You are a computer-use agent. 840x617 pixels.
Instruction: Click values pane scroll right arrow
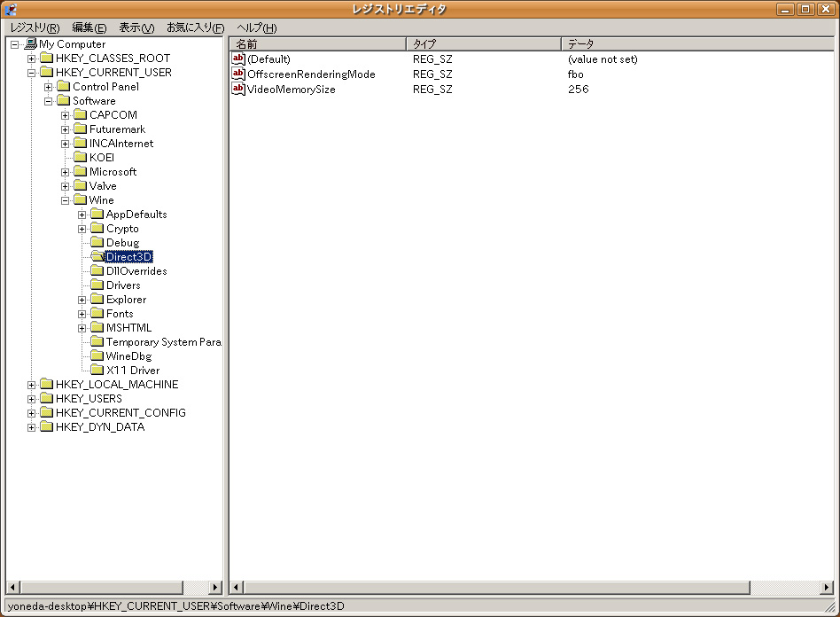coord(827,588)
